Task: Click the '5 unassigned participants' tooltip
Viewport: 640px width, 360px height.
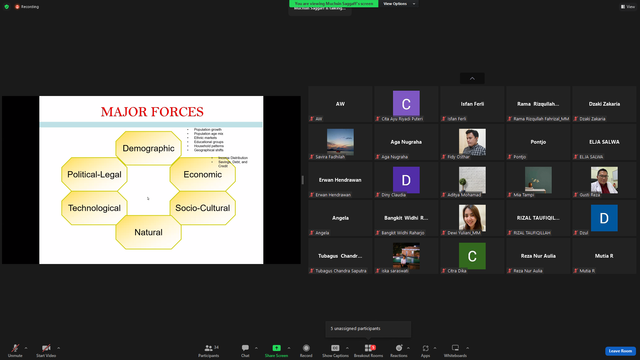Action: pos(368,329)
